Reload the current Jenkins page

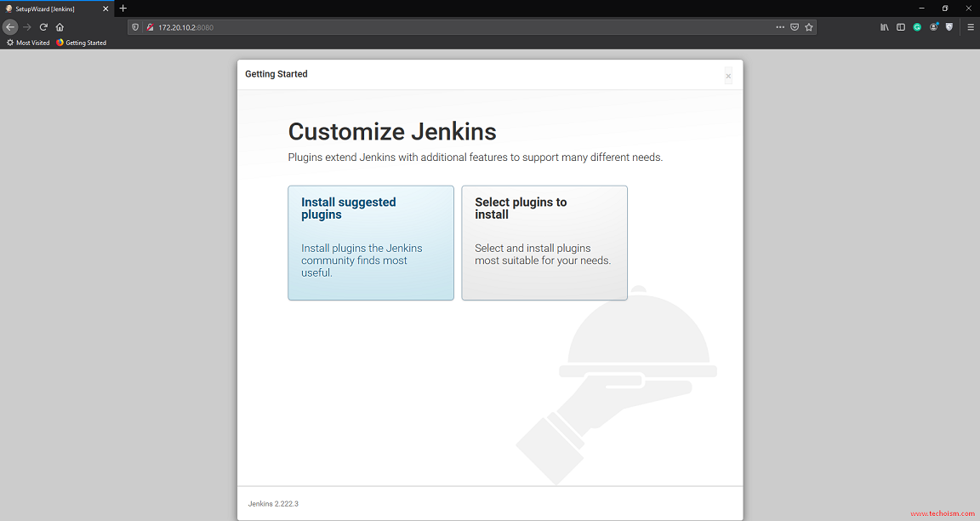pos(43,27)
